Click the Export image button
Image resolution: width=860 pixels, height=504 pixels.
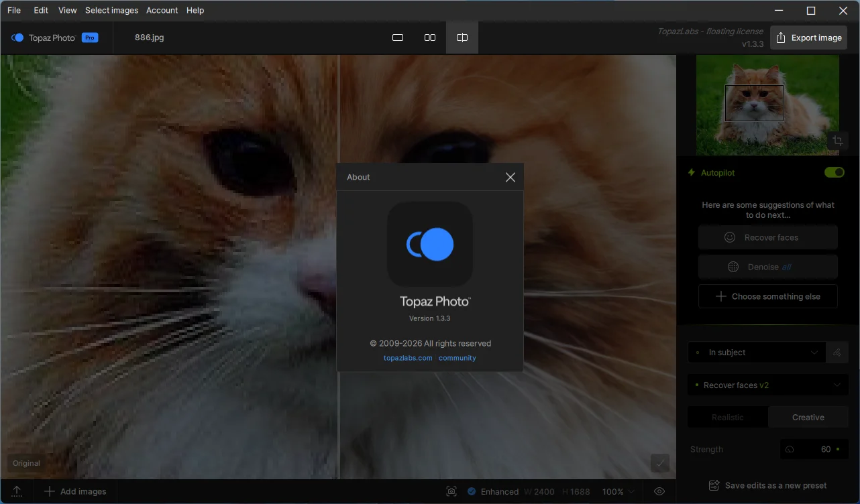808,38
